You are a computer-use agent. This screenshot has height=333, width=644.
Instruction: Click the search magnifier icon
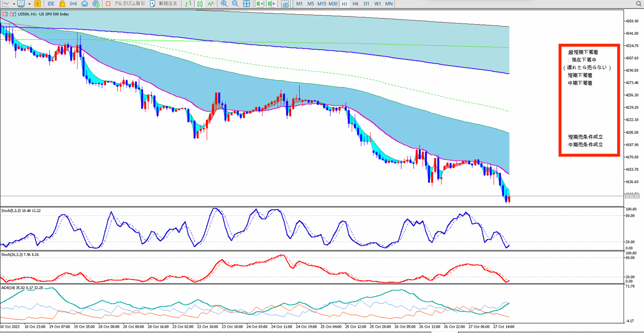tap(639, 4)
